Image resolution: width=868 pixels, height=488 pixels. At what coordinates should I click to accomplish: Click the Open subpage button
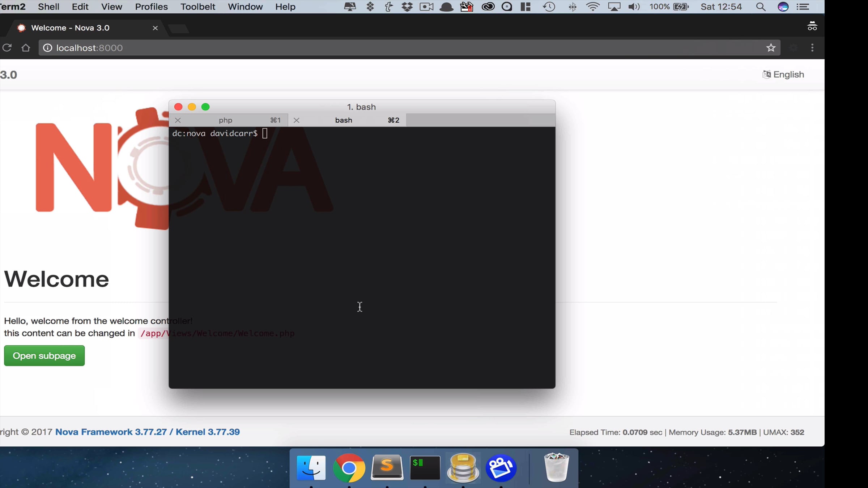[44, 356]
